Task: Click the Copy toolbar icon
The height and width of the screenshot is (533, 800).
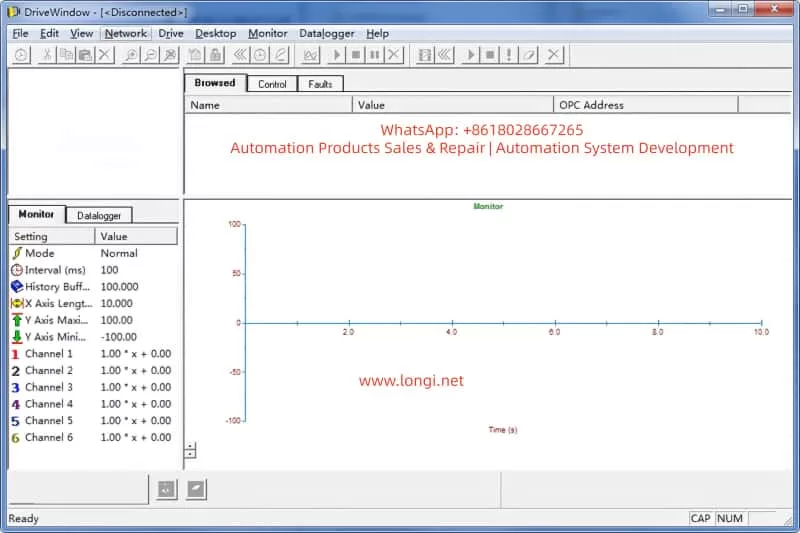Action: 66,55
